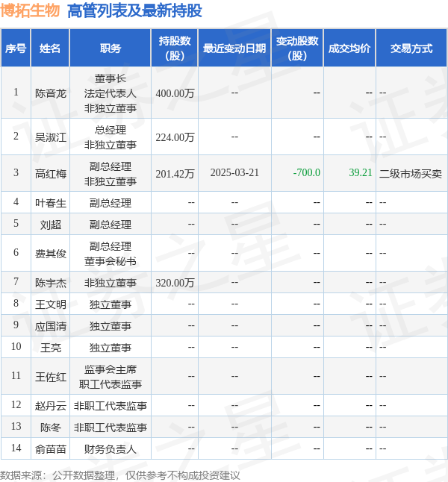The height and width of the screenshot is (482, 448).
Task: Click row number 7
Action: click(16, 281)
